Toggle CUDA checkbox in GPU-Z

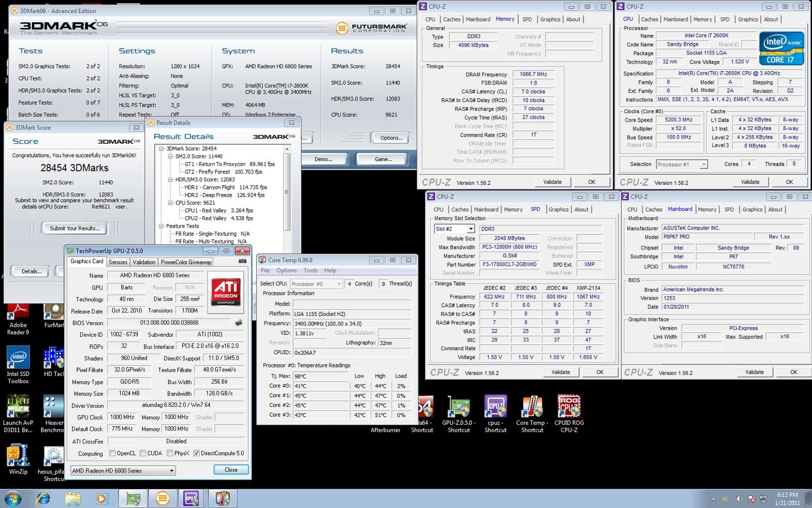click(x=143, y=453)
